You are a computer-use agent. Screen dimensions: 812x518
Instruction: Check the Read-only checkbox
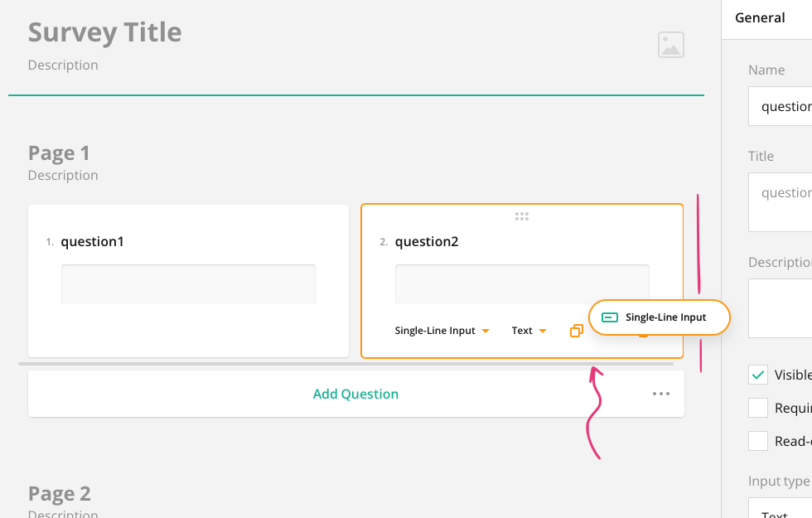point(757,441)
